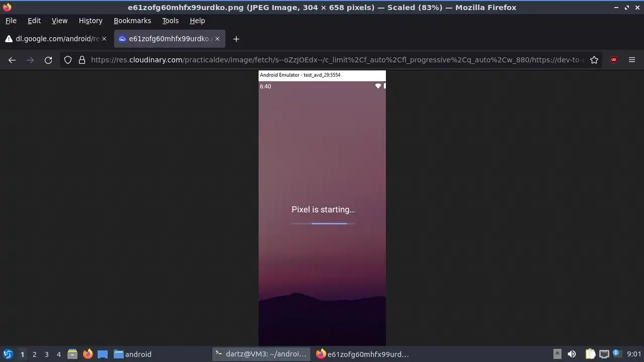Open the uBlock Origin extension icon
Screen dimensions: 644x362
(x=613, y=60)
